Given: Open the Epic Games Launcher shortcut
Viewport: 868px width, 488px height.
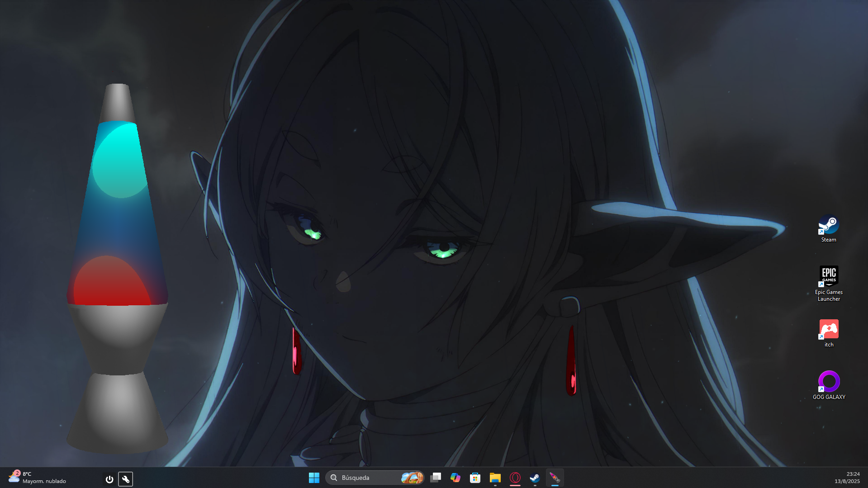Looking at the screenshot, I should (829, 284).
